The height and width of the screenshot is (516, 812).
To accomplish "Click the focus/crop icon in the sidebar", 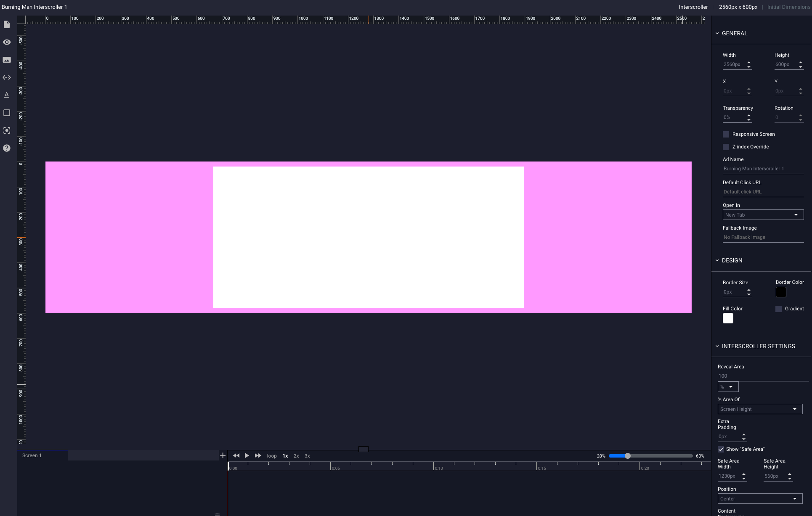I will (x=7, y=131).
